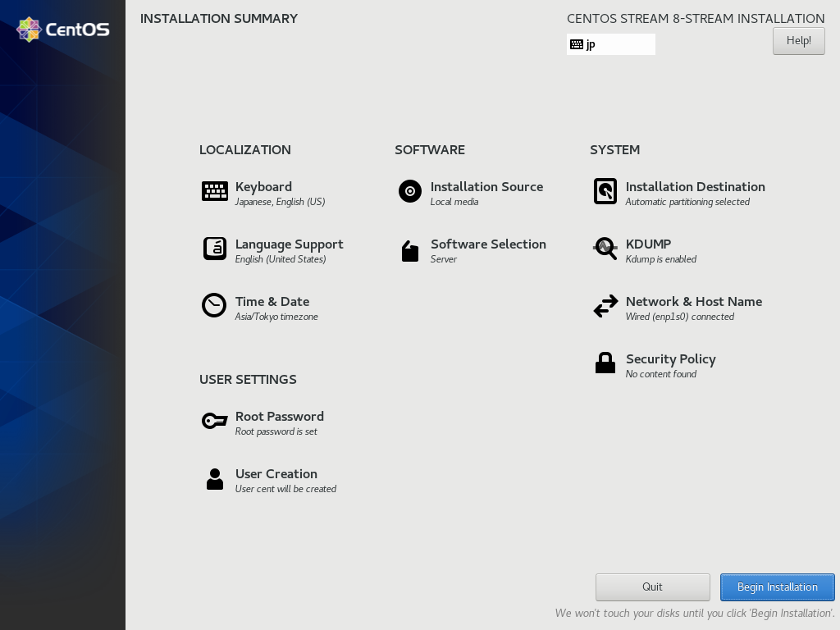Select the "Kdump is enabled" status text
The height and width of the screenshot is (630, 840).
661,259
